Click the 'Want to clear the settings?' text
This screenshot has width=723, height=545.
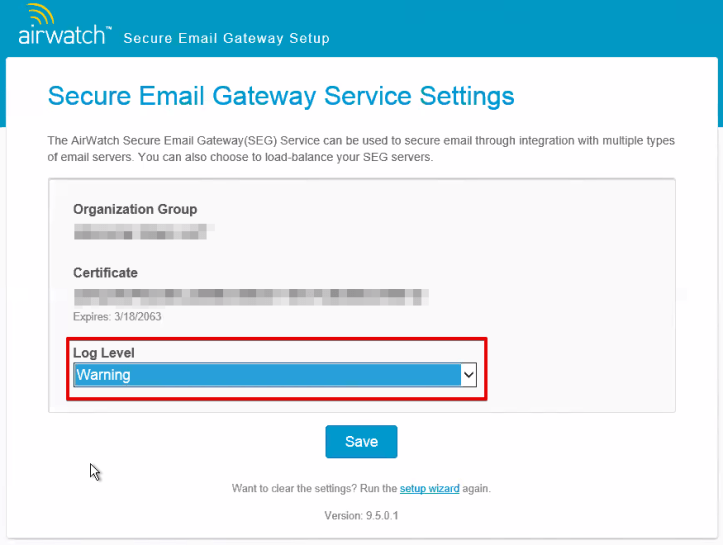tap(314, 489)
